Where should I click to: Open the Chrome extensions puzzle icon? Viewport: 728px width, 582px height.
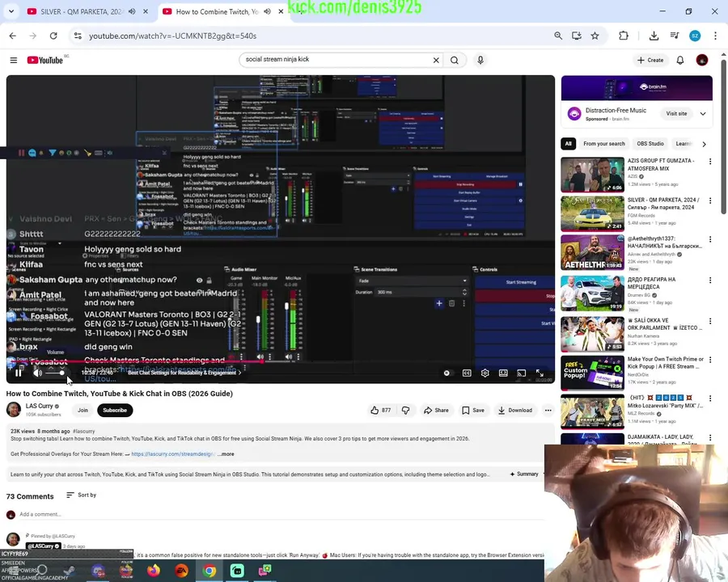point(624,36)
